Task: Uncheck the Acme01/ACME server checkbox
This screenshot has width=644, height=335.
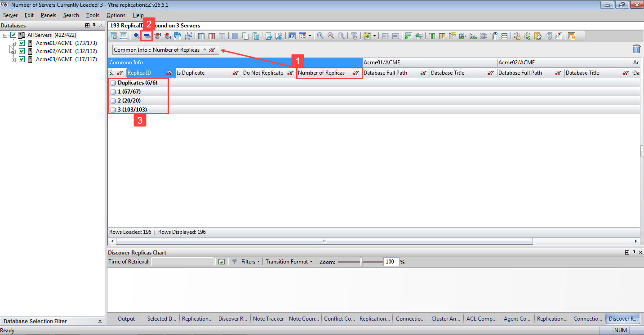Action: click(21, 43)
